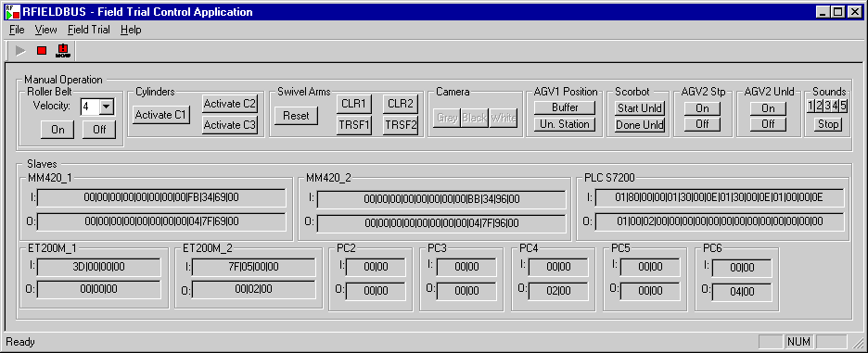The height and width of the screenshot is (353, 868).
Task: Set AGV1 Position to Un. Station
Action: coord(565,124)
